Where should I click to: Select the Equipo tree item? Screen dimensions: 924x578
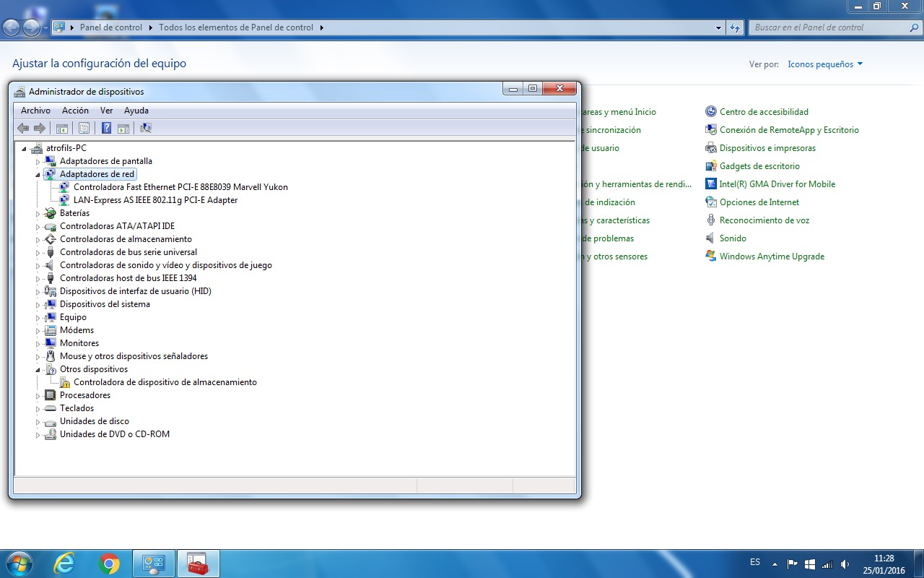(x=73, y=317)
